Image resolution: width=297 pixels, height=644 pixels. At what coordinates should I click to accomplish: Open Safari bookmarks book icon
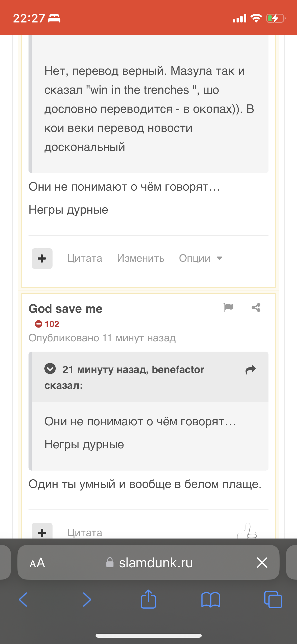point(210,600)
